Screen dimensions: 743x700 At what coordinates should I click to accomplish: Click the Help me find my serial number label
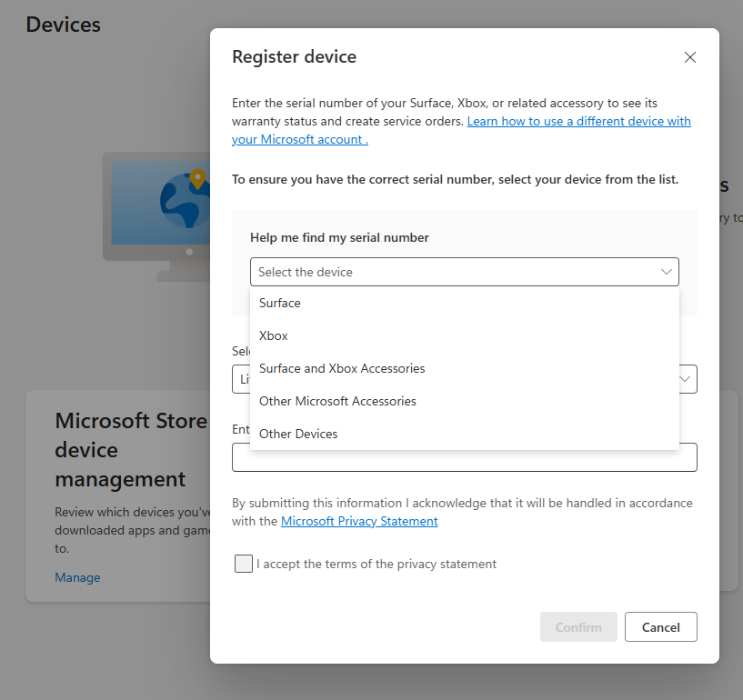point(339,237)
